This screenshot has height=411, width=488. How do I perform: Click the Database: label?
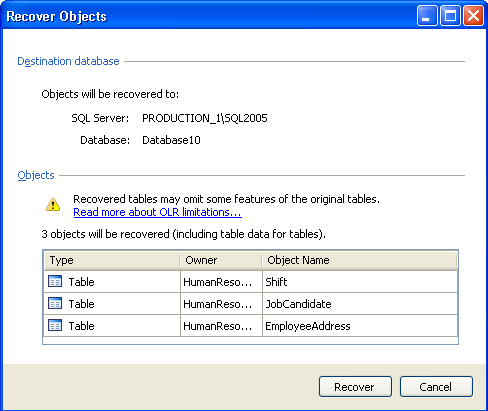pos(105,140)
